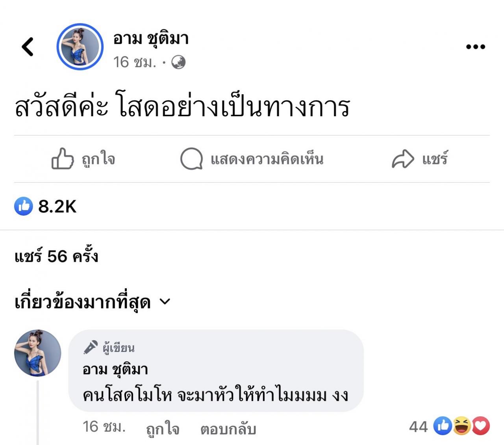The width and height of the screenshot is (504, 445).
Task: Toggle ถูกใจ like under the comment
Action: 162,428
